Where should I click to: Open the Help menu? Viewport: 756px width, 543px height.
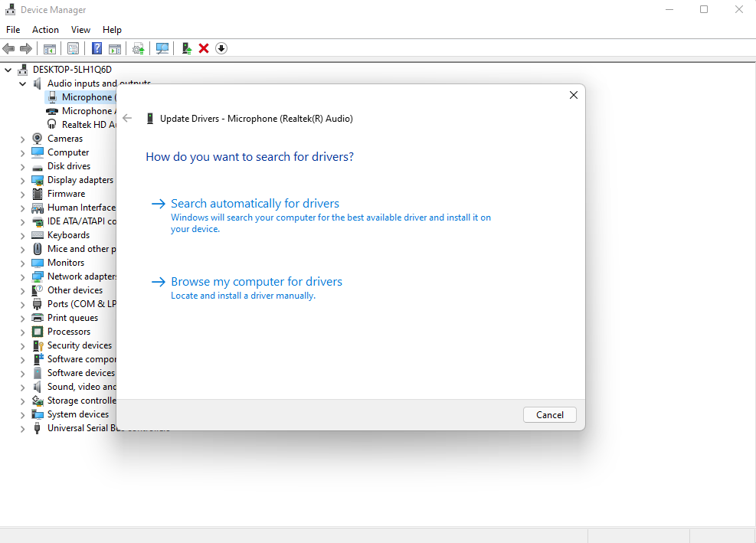coord(112,30)
